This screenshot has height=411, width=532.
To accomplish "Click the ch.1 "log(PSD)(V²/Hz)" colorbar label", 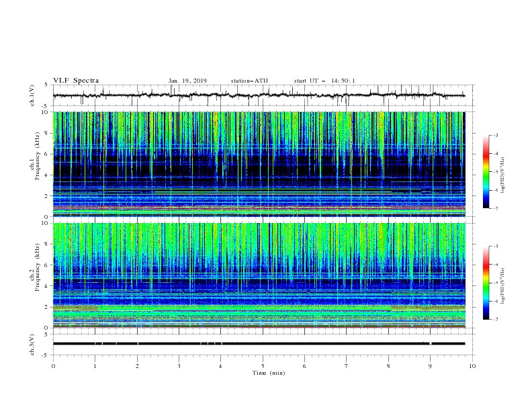I will click(x=502, y=175).
